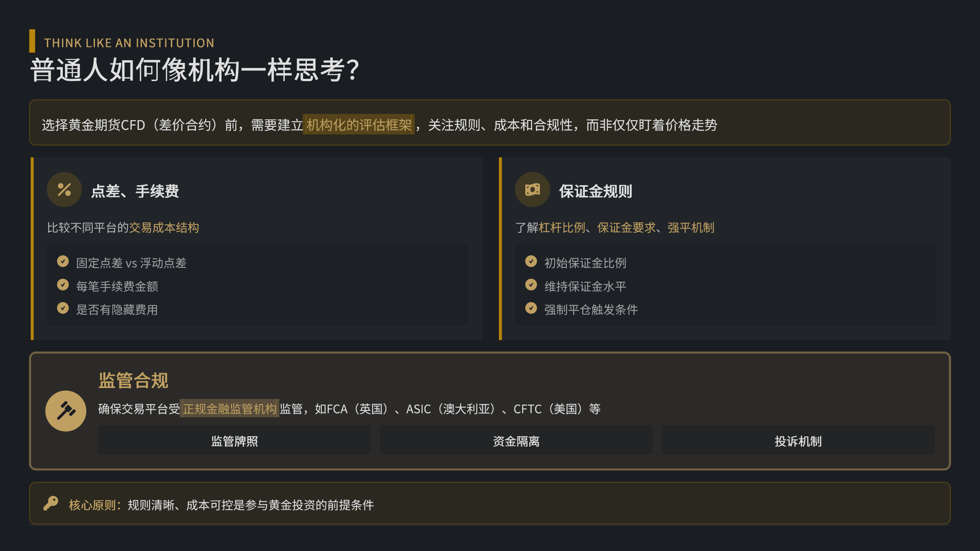Toggle the 维持保证金水平 checkmark
This screenshot has height=551, width=980.
(531, 285)
